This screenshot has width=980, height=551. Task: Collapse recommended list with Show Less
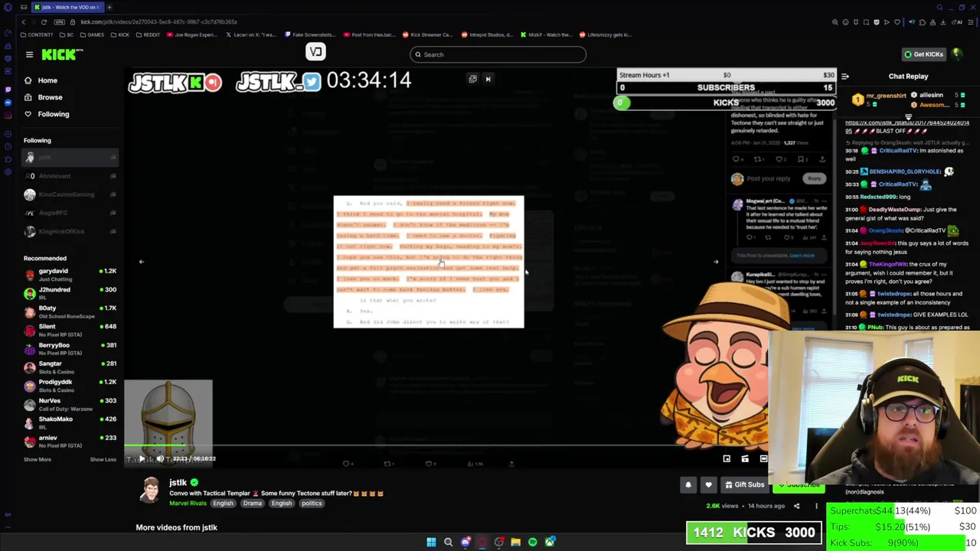[x=103, y=459]
